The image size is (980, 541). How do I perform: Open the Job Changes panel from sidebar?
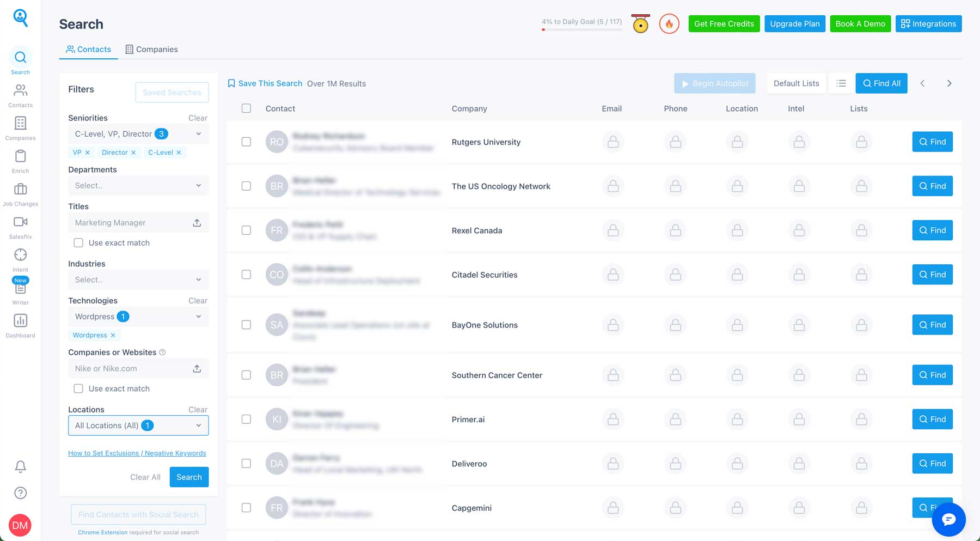tap(20, 193)
